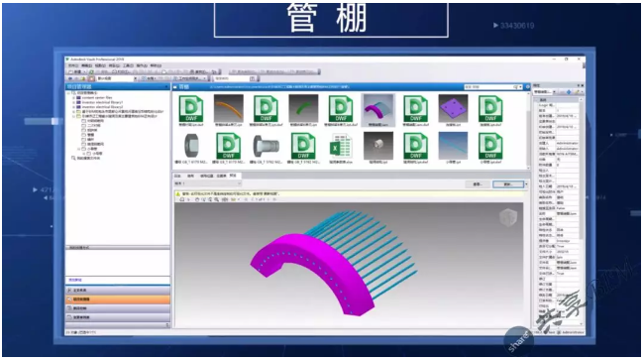Open the 工具 (Tools) menu
Viewport: 644px width, 360px height.
point(128,65)
